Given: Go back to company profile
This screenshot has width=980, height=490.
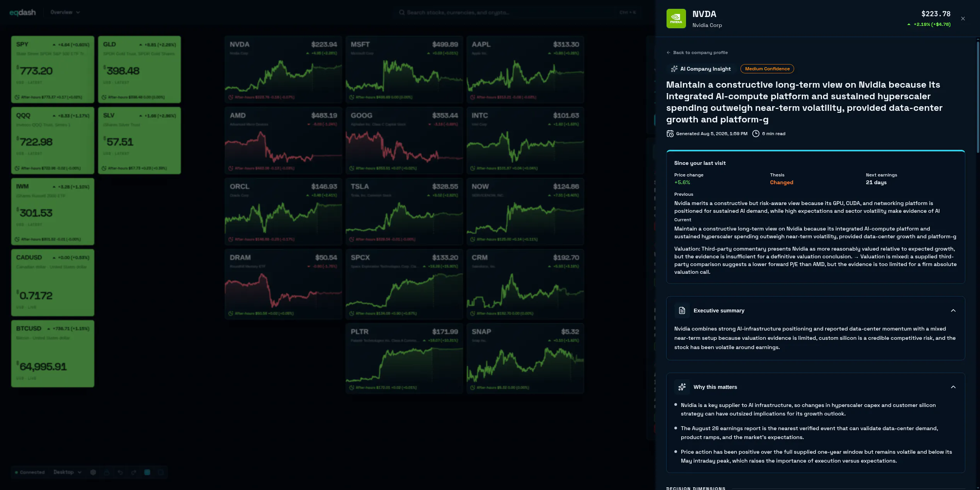Looking at the screenshot, I should [697, 53].
